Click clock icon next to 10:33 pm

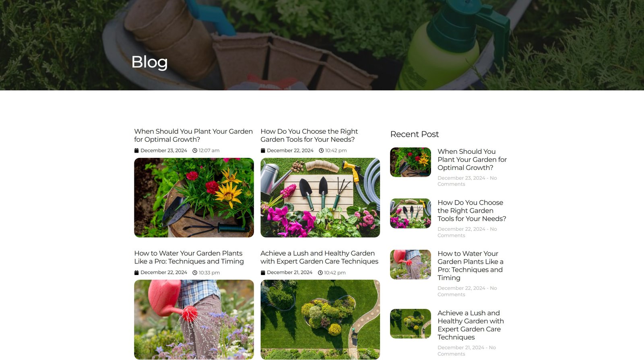195,273
